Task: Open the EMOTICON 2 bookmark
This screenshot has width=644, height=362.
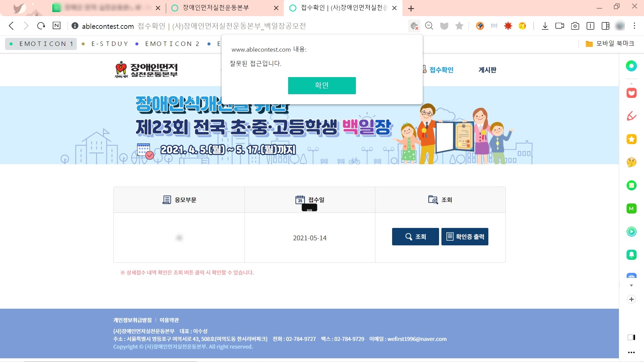Action: point(167,44)
